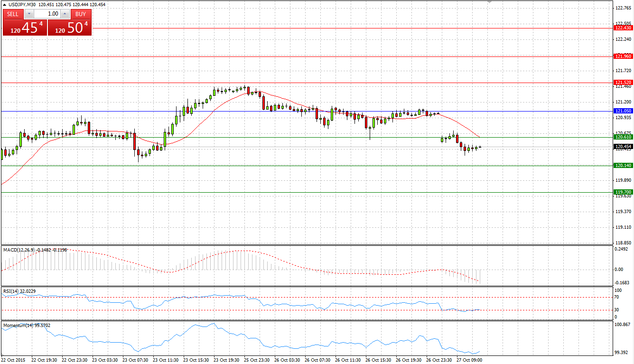
Task: Select the 121.520 red price label
Action: pyautogui.click(x=623, y=83)
